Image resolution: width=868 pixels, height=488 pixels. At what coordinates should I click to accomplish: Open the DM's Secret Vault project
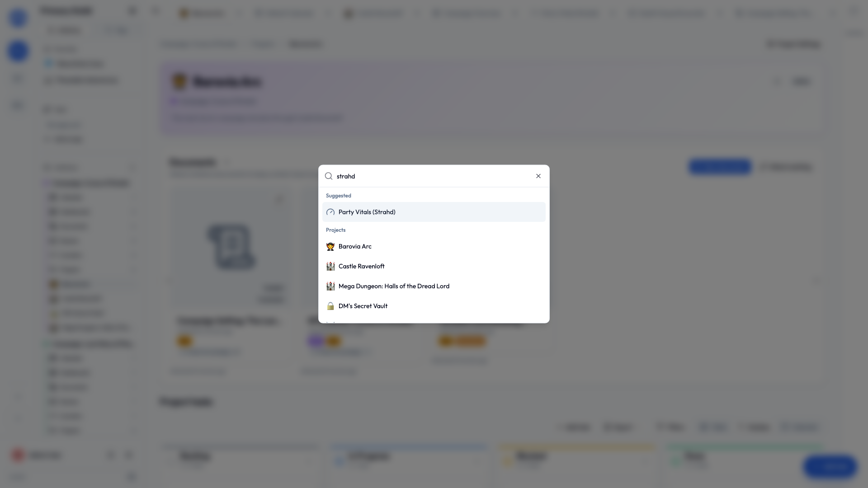tap(434, 306)
